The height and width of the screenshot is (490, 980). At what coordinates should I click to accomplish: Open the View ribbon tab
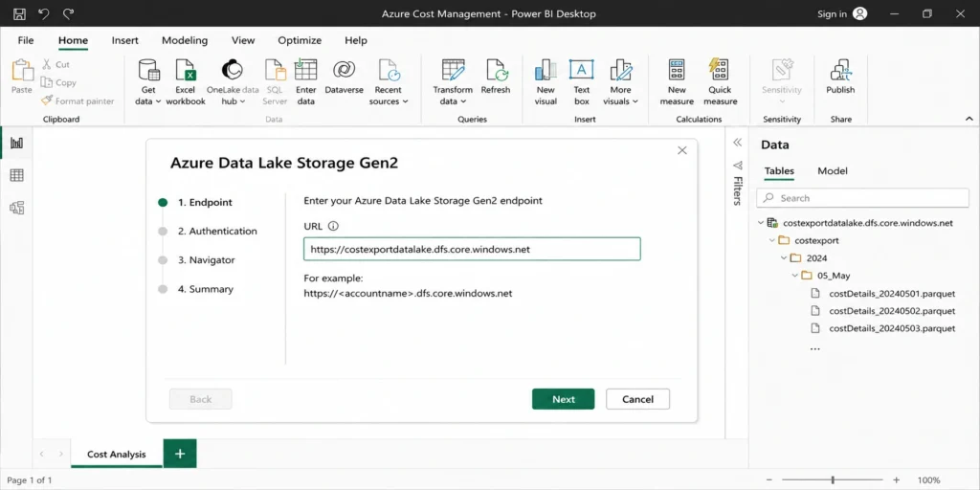[x=243, y=40]
